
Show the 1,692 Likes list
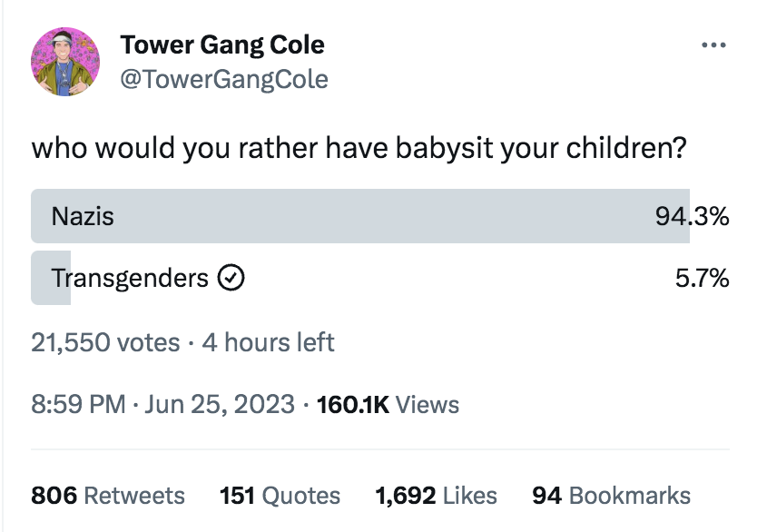[436, 496]
